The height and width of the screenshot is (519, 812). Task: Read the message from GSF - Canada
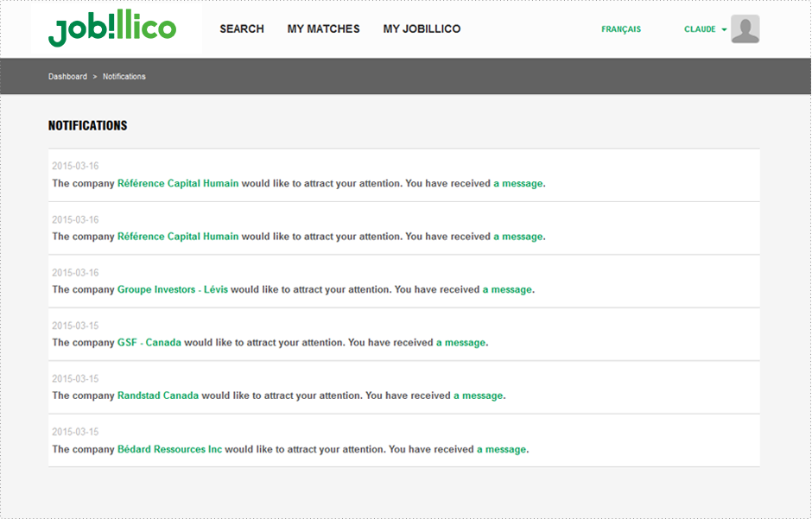pos(461,343)
